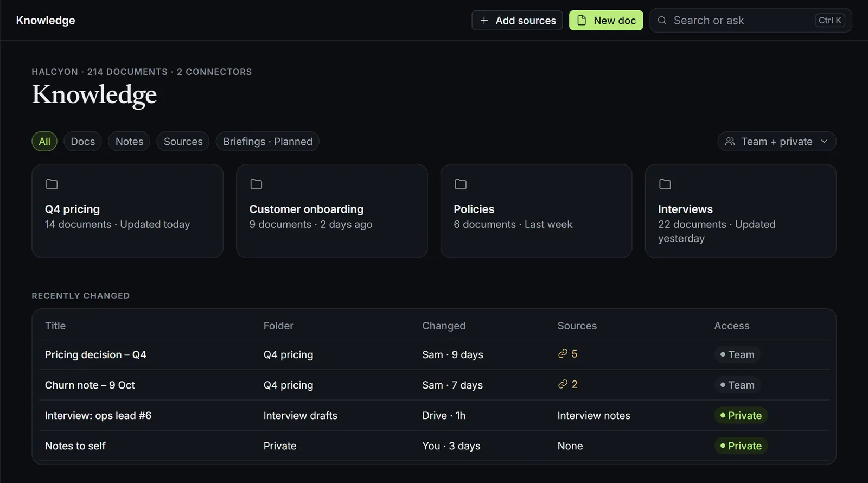Viewport: 868px width, 483px height.
Task: Select the Briefings · Planned tab
Action: pyautogui.click(x=267, y=142)
